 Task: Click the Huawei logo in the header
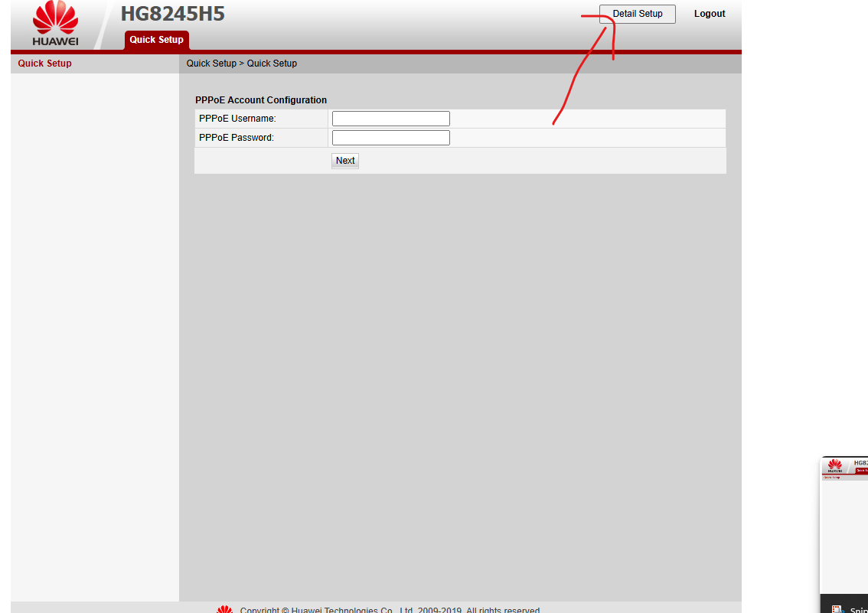click(x=55, y=23)
